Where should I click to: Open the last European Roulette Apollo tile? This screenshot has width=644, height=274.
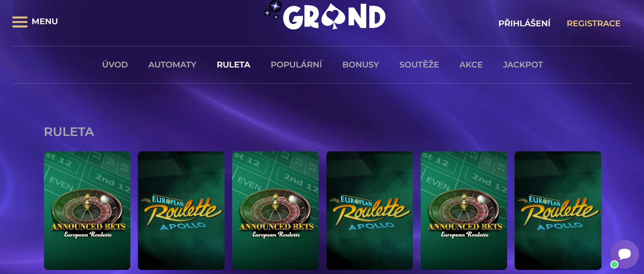(x=558, y=211)
